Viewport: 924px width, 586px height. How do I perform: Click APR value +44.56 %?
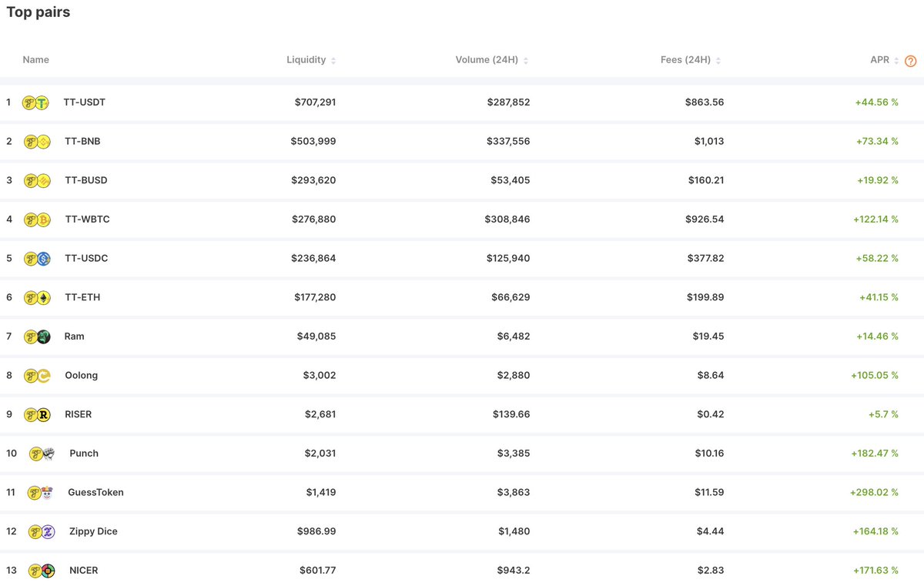point(877,102)
